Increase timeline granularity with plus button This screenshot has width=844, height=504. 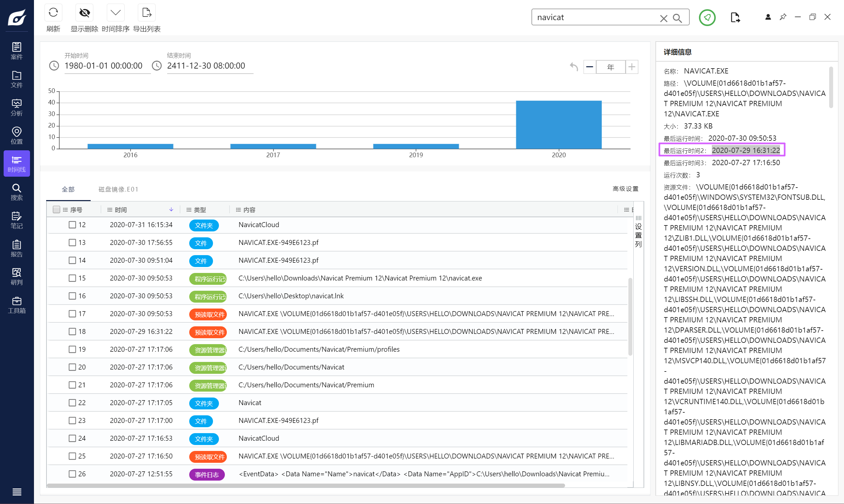[632, 67]
